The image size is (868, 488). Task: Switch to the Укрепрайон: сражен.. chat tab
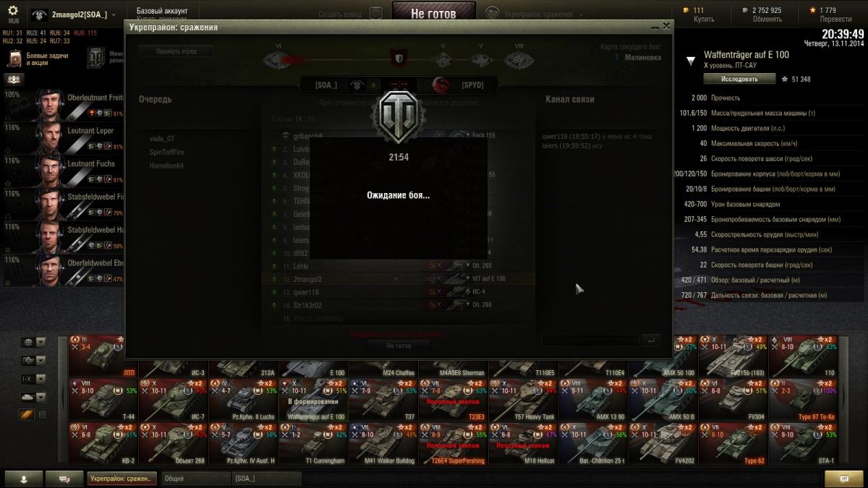pos(122,479)
